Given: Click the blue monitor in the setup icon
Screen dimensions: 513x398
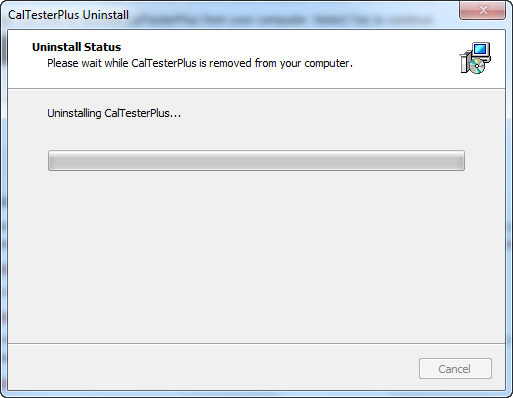Looking at the screenshot, I should [481, 51].
